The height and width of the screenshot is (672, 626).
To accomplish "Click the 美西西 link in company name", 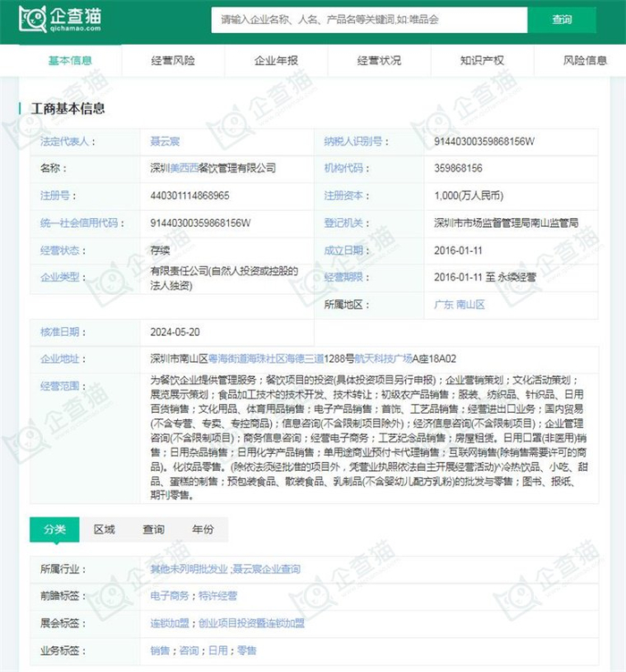I will point(184,168).
